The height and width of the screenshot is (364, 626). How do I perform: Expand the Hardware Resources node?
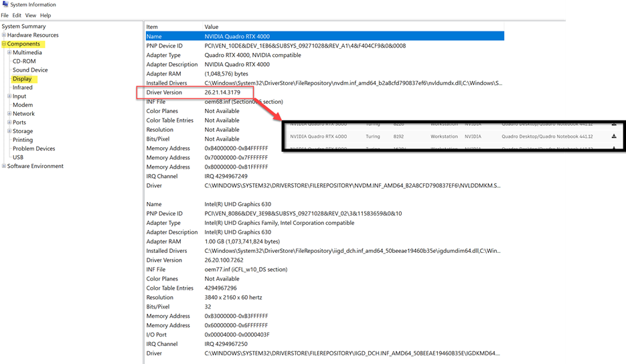[x=4, y=35]
